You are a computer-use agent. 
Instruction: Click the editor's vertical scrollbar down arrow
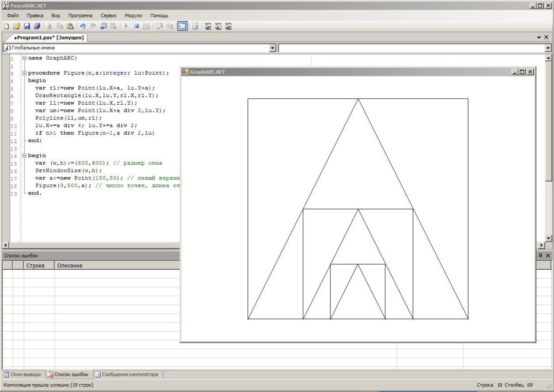point(548,238)
